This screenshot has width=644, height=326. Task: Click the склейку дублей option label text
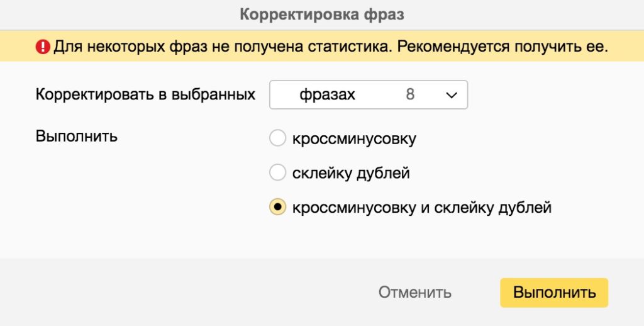pos(350,173)
